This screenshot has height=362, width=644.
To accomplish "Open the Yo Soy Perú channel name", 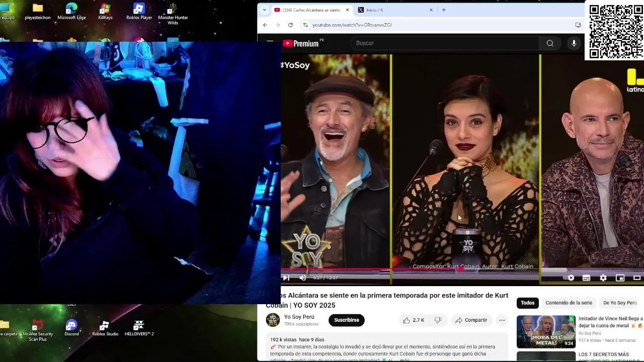I will (x=299, y=317).
